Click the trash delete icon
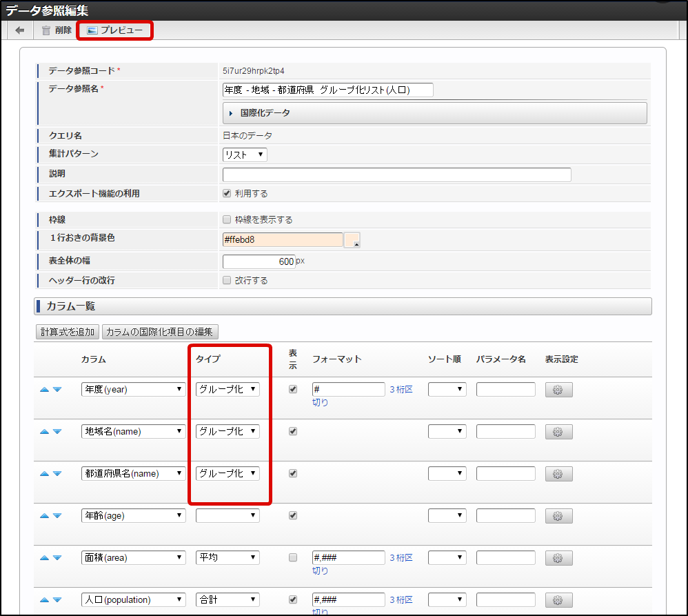688x616 pixels. [46, 30]
